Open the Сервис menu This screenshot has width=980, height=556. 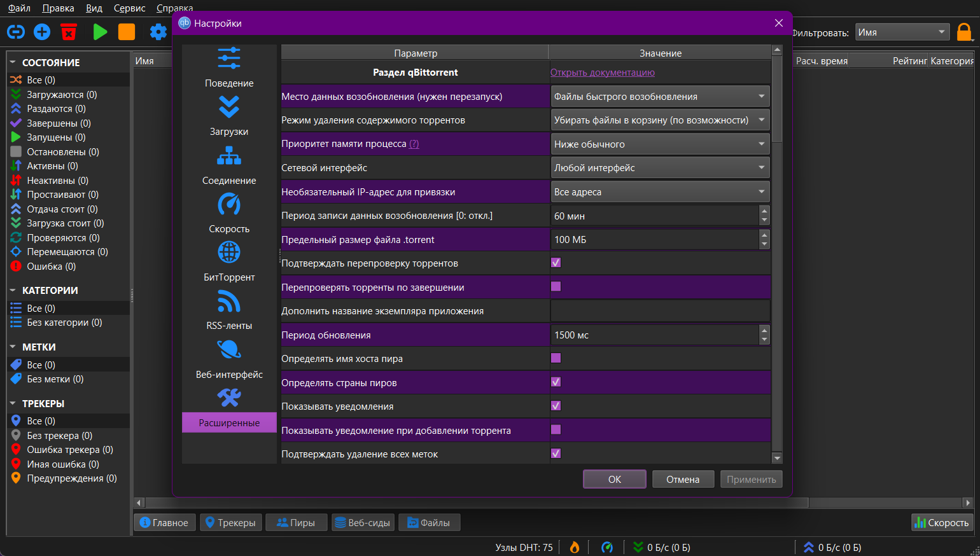(x=129, y=8)
